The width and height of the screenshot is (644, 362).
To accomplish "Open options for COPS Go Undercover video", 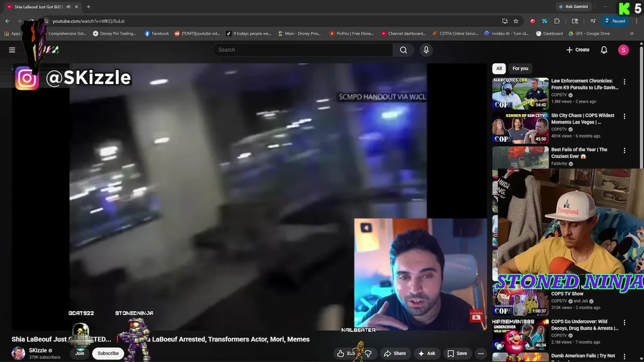I will coord(624,323).
